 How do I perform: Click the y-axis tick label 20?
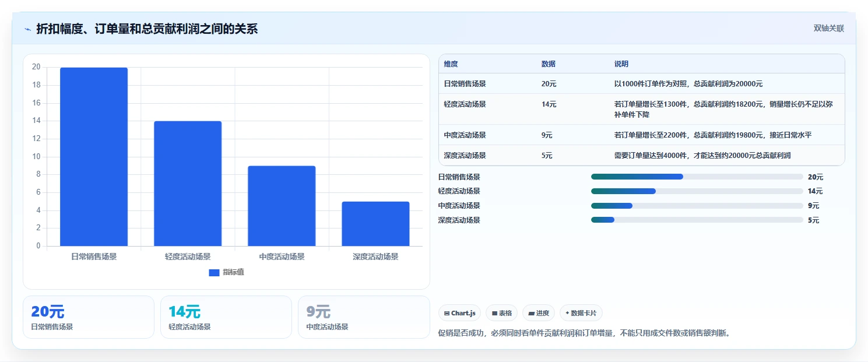(36, 67)
